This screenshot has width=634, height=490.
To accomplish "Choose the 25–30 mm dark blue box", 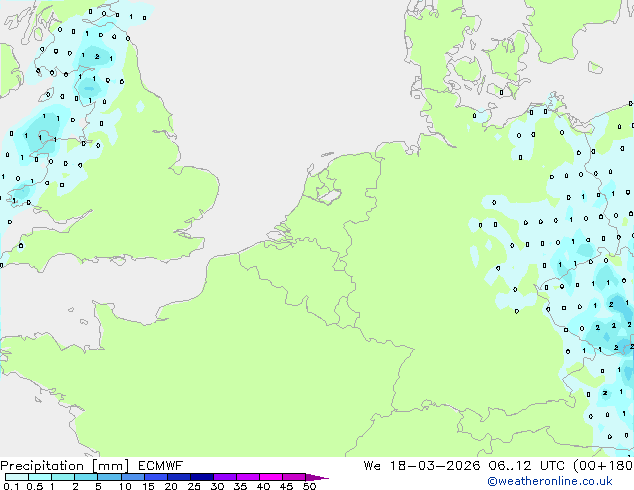I will 201,477.
